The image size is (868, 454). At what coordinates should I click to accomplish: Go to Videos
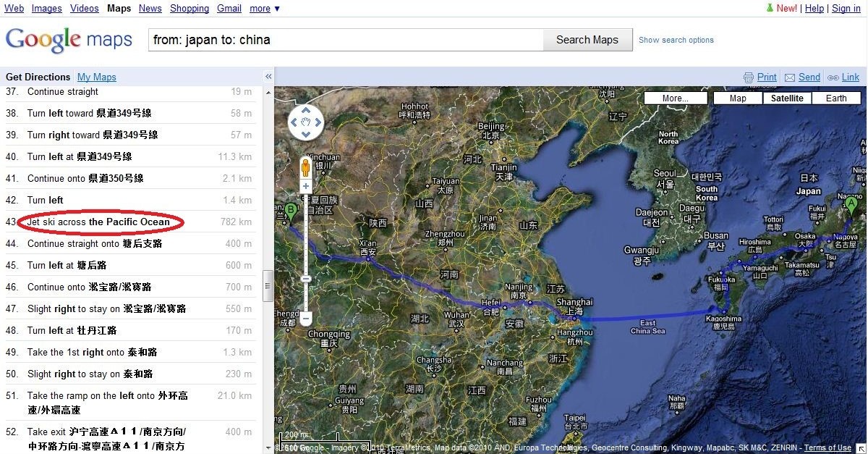tap(85, 9)
